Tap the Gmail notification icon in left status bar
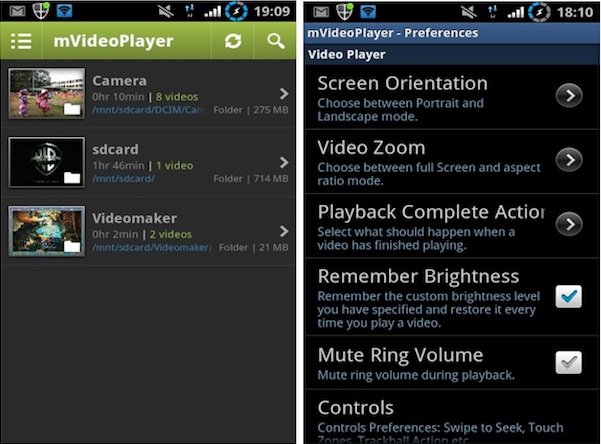Image resolution: width=601 pixels, height=444 pixels. coord(17,11)
